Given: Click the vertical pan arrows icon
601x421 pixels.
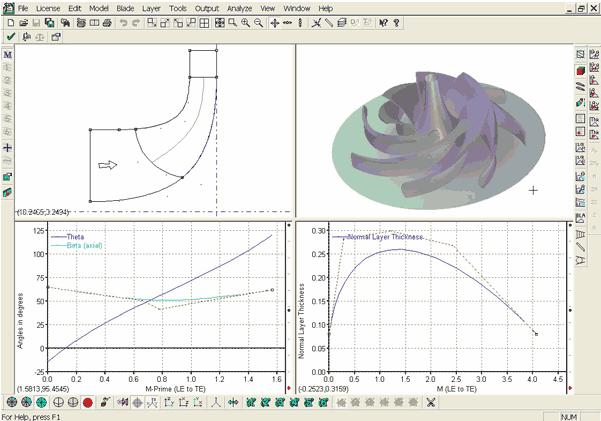Looking at the screenshot, I should (x=300, y=23).
